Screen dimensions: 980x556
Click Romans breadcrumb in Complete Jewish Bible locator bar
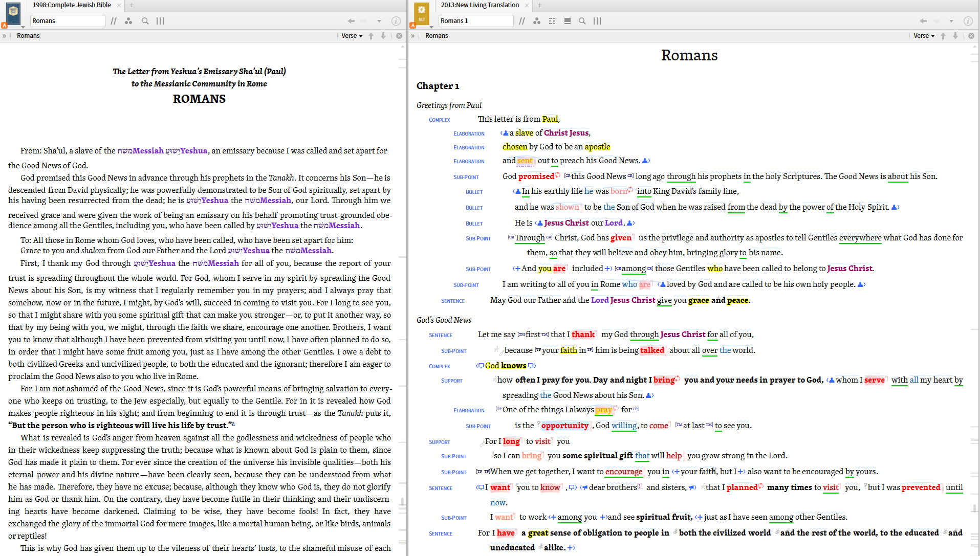click(x=28, y=36)
